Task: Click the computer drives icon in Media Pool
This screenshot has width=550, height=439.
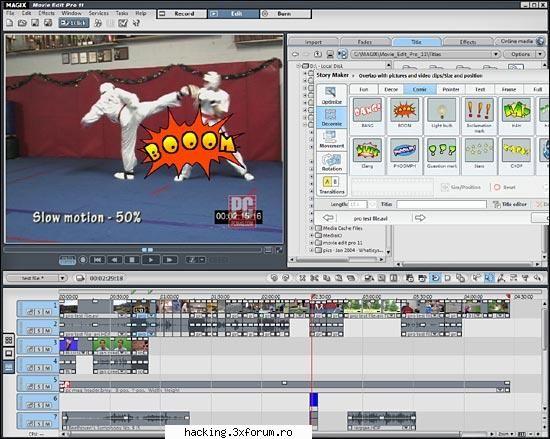Action: point(330,54)
